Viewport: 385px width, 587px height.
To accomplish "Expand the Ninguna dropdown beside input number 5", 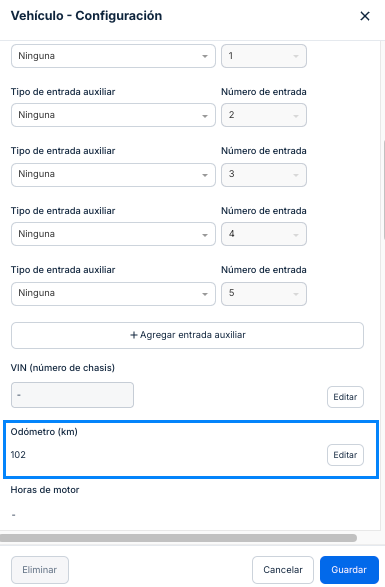I will coord(113,294).
